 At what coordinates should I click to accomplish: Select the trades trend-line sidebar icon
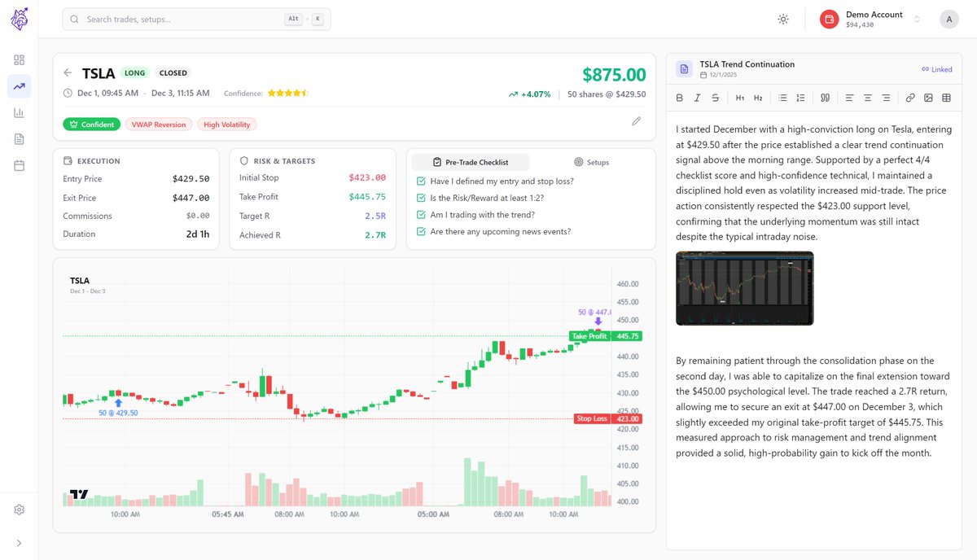coord(19,86)
